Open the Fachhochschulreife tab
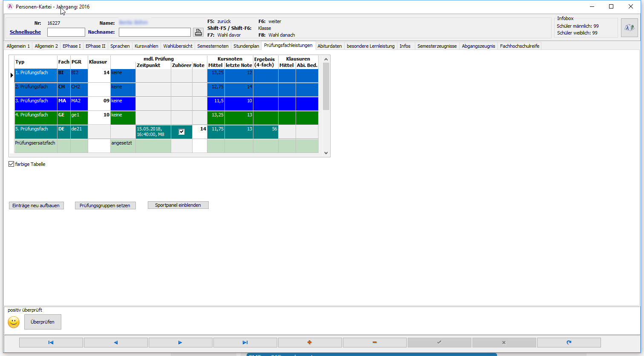Screen dimensions: 644x356 520,46
